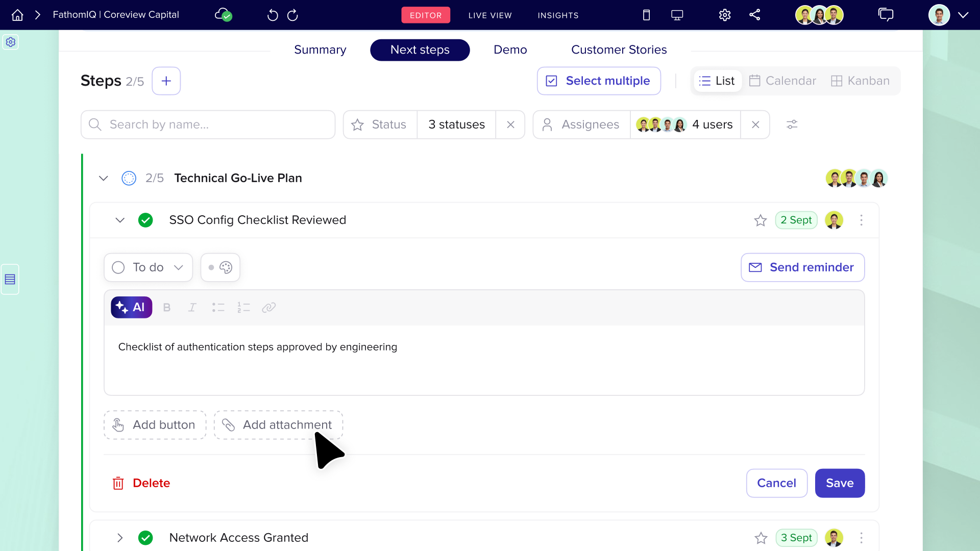Switch to mobile preview icon
The width and height of the screenshot is (980, 551).
click(x=646, y=15)
